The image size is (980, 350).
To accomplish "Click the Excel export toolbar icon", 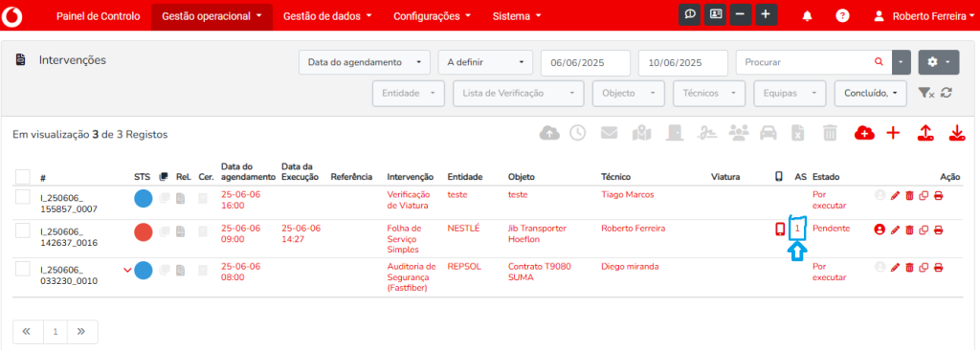I will pyautogui.click(x=797, y=133).
